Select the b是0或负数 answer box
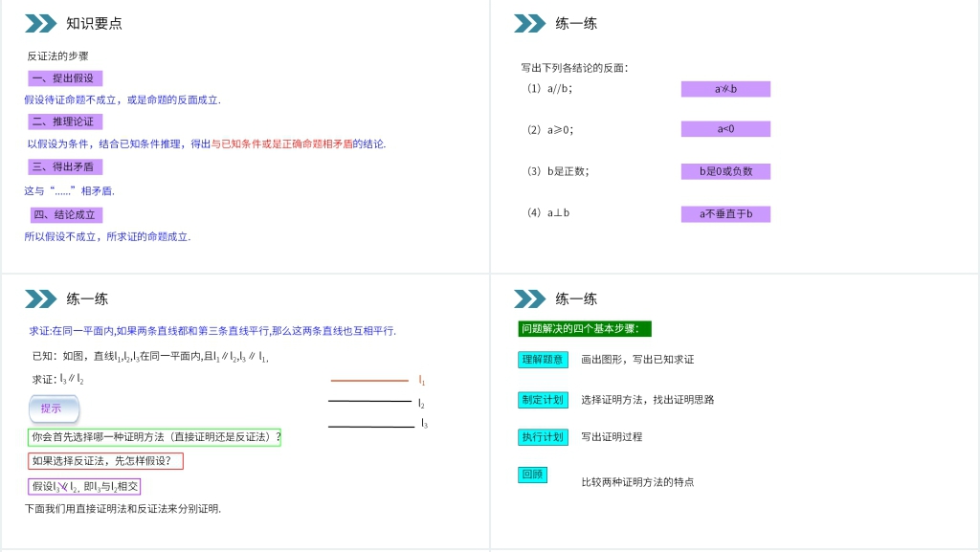Image resolution: width=980 pixels, height=552 pixels. (725, 171)
